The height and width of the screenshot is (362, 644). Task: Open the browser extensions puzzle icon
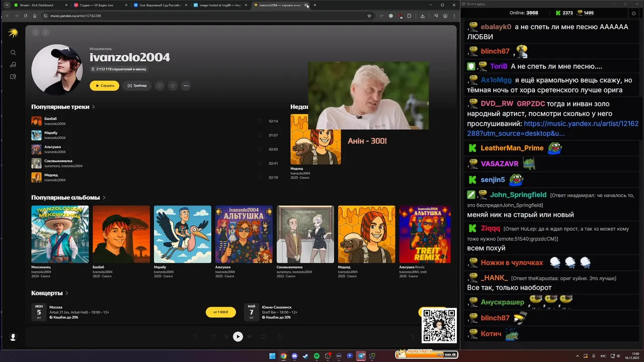pyautogui.click(x=409, y=16)
